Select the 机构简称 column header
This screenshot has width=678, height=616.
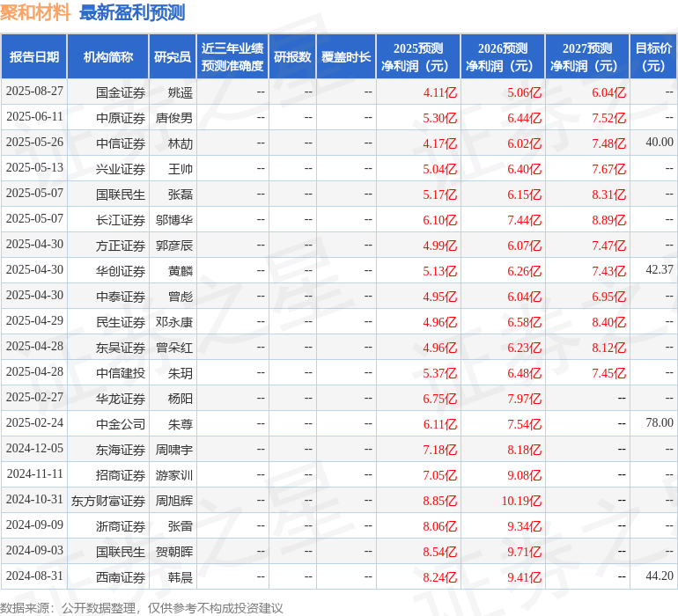(108, 57)
